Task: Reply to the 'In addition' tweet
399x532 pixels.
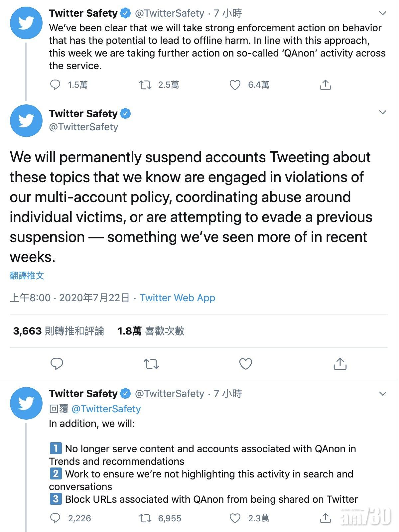Action: coord(55,518)
